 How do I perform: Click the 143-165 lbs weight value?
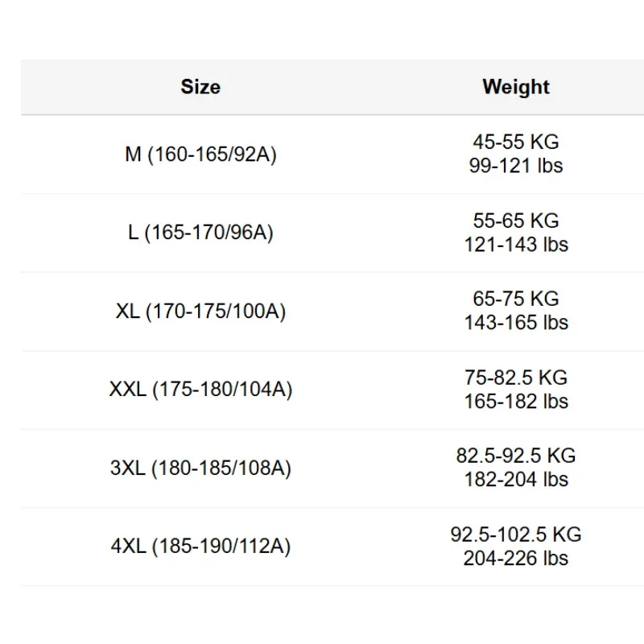pyautogui.click(x=516, y=323)
